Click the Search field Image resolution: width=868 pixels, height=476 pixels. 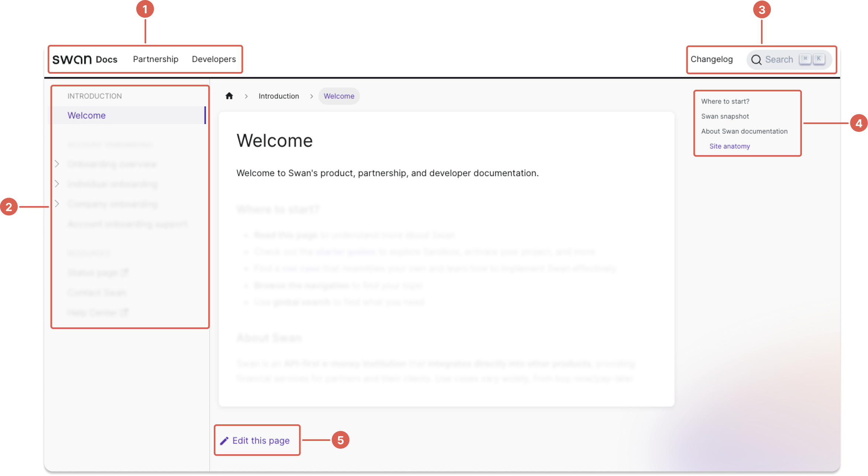click(789, 59)
